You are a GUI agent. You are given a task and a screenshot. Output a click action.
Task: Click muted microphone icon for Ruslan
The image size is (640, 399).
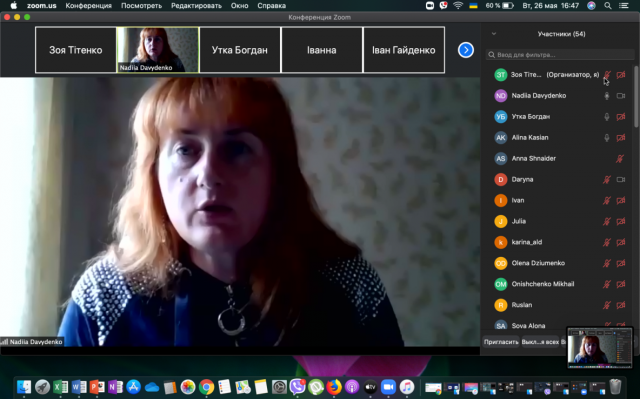pos(607,305)
